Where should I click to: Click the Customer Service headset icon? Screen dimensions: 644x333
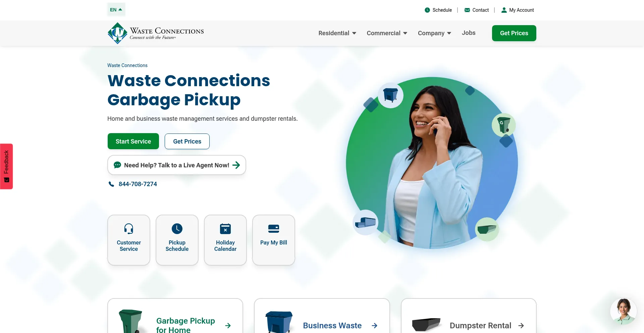click(129, 229)
